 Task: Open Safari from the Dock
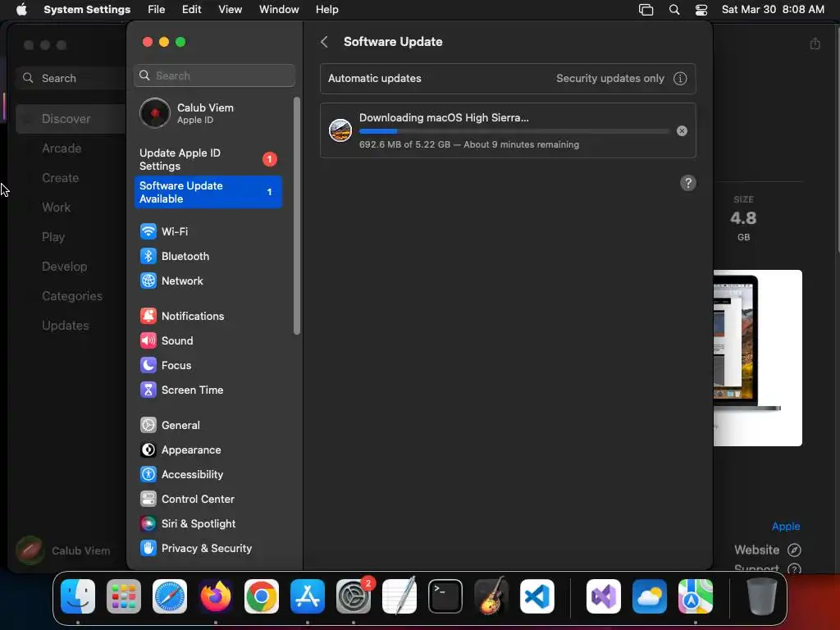tap(170, 596)
